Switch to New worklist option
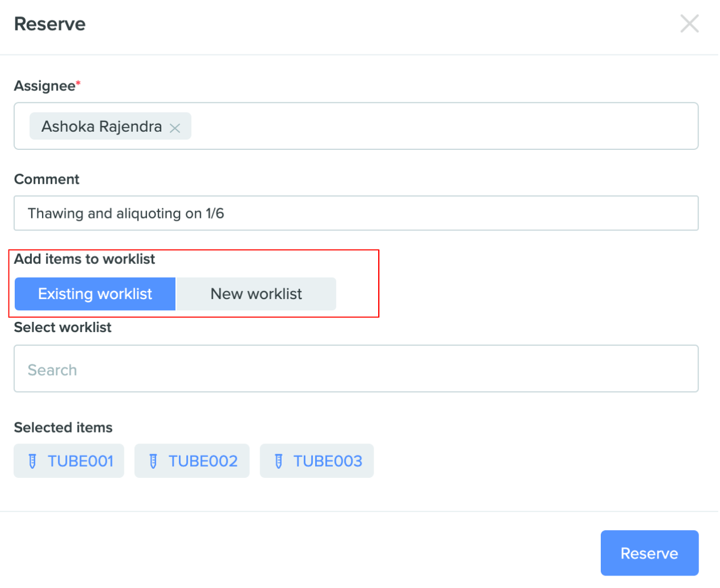The height and width of the screenshot is (588, 720). coord(256,294)
